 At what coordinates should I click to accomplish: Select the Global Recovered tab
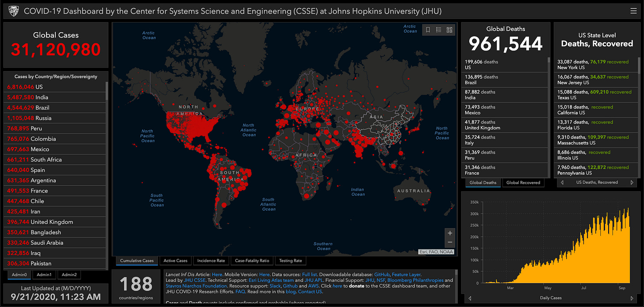523,182
